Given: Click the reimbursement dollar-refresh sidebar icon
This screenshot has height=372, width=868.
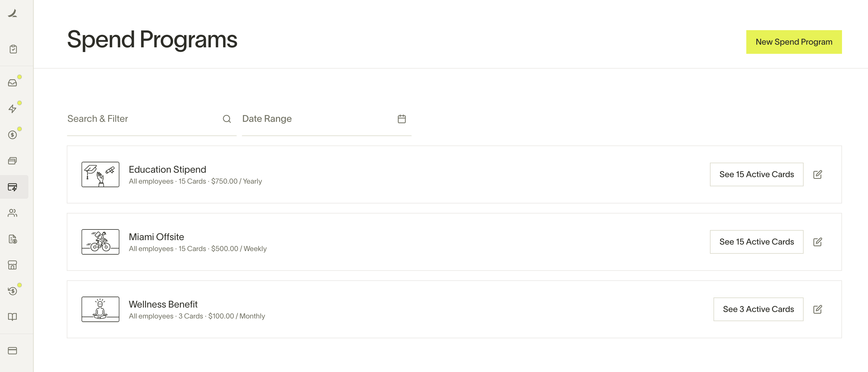Looking at the screenshot, I should click(12, 291).
